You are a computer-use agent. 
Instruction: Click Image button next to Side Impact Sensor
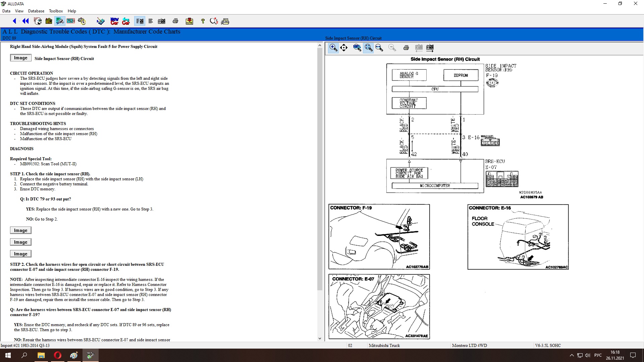pyautogui.click(x=20, y=58)
